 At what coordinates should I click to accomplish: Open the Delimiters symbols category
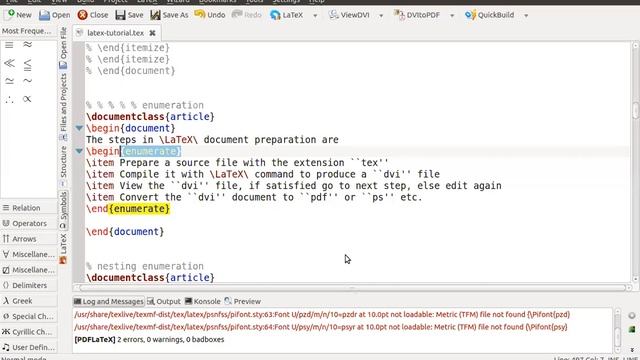coord(29,285)
